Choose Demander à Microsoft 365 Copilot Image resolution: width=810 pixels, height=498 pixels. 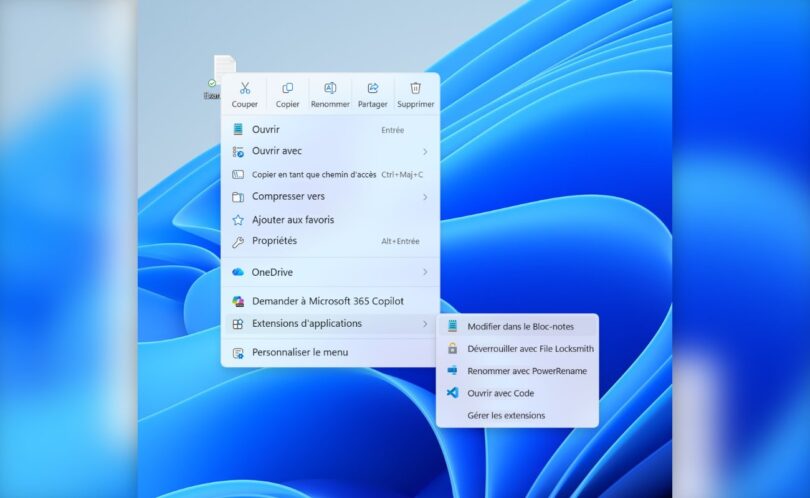click(x=330, y=301)
